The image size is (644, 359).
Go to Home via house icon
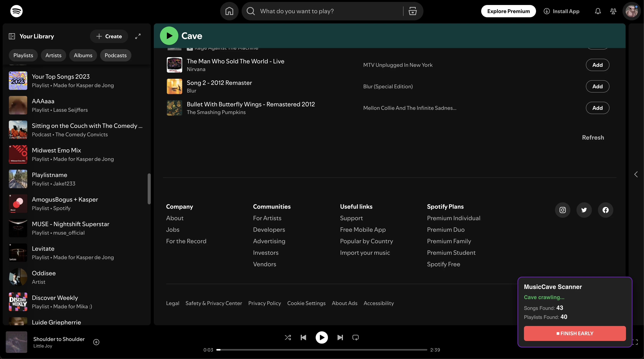click(x=229, y=11)
